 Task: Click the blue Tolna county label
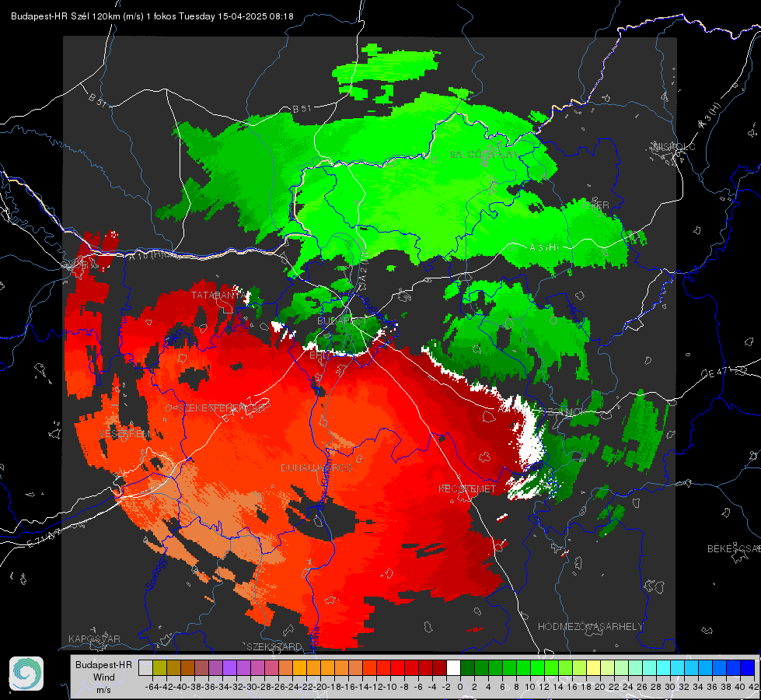point(315,637)
